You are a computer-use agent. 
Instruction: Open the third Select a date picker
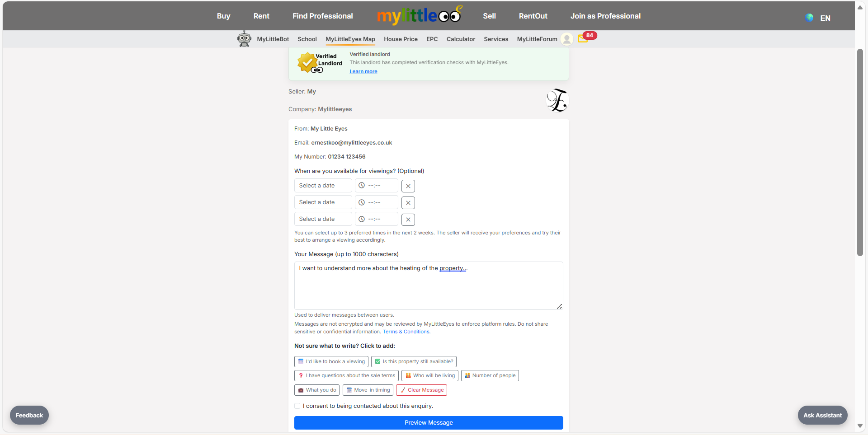coord(323,219)
